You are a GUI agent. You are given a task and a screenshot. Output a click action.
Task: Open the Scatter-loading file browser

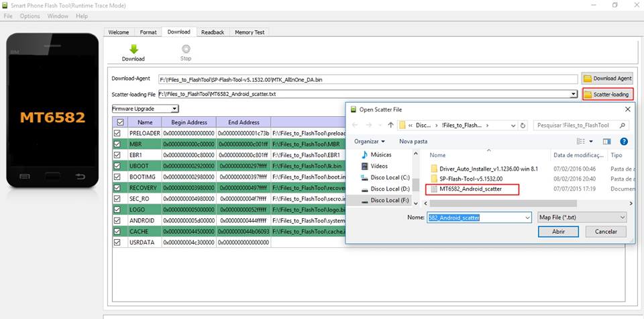[x=608, y=95]
